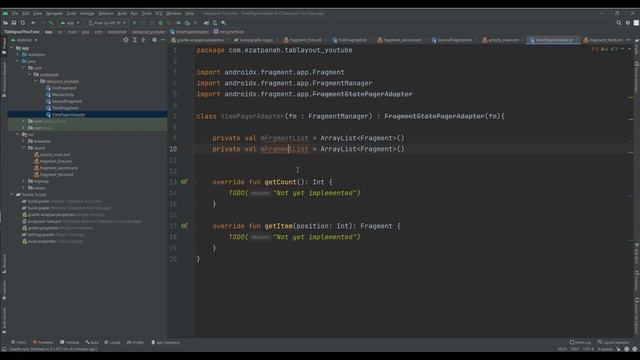Open the File menu

coord(15,13)
